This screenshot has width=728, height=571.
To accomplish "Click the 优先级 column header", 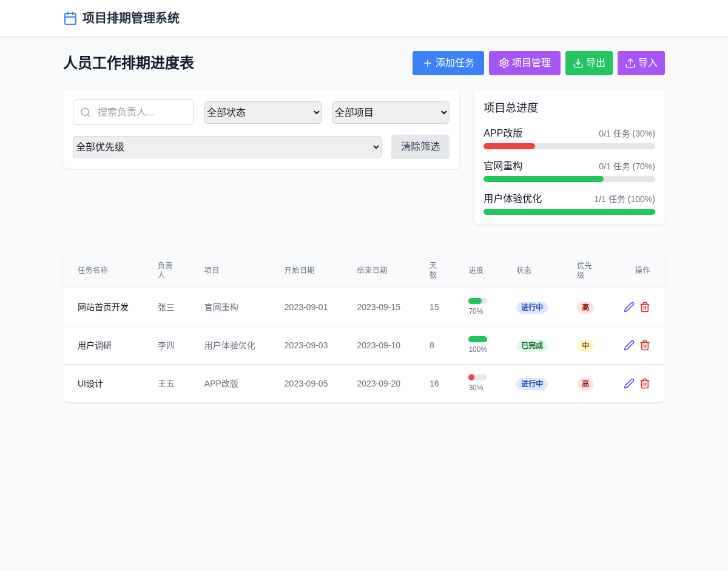I will point(584,270).
